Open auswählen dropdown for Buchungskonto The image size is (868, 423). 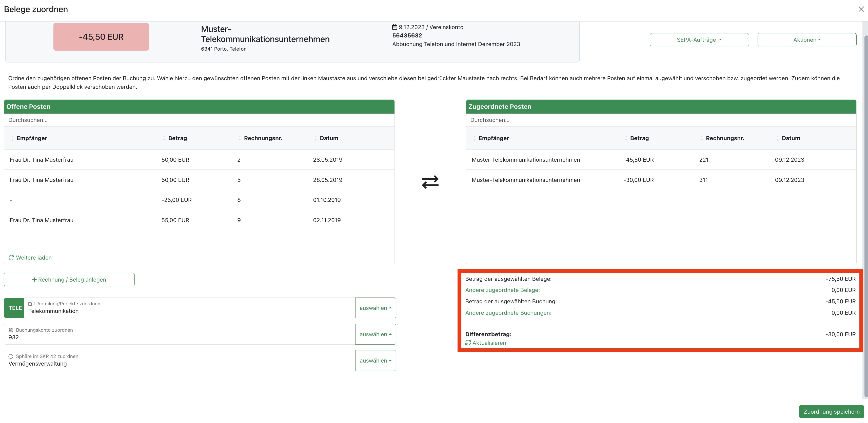(375, 334)
